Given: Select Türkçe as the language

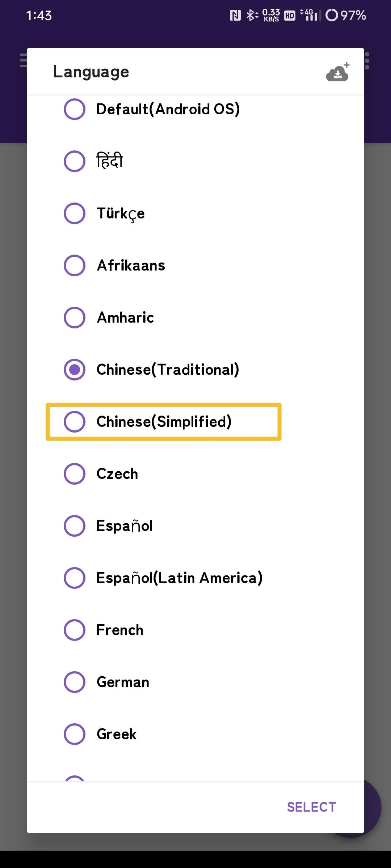Looking at the screenshot, I should [75, 213].
